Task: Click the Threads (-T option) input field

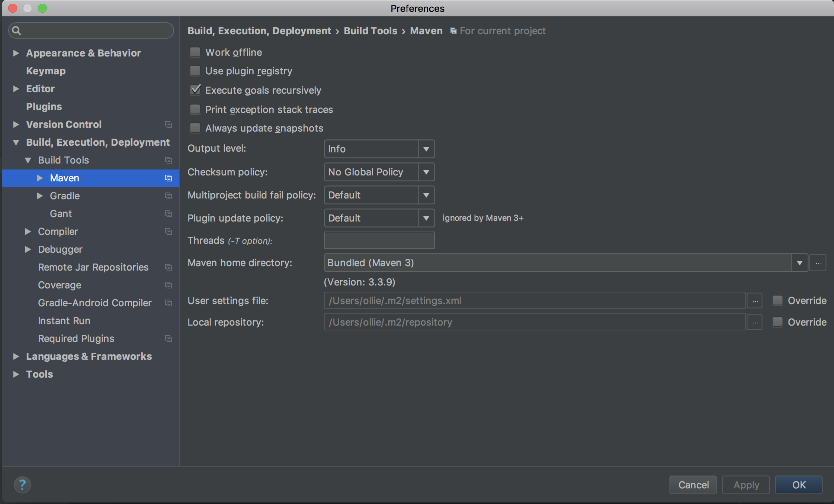Action: pyautogui.click(x=379, y=240)
